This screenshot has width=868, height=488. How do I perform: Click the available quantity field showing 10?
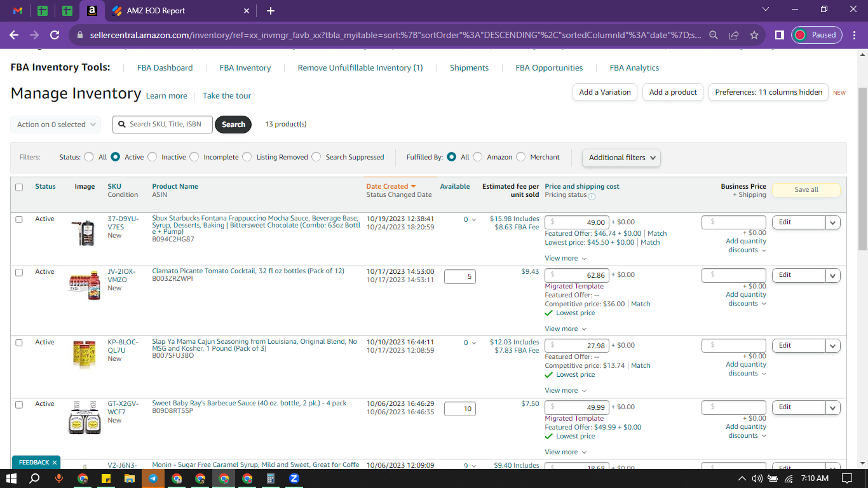coord(460,409)
